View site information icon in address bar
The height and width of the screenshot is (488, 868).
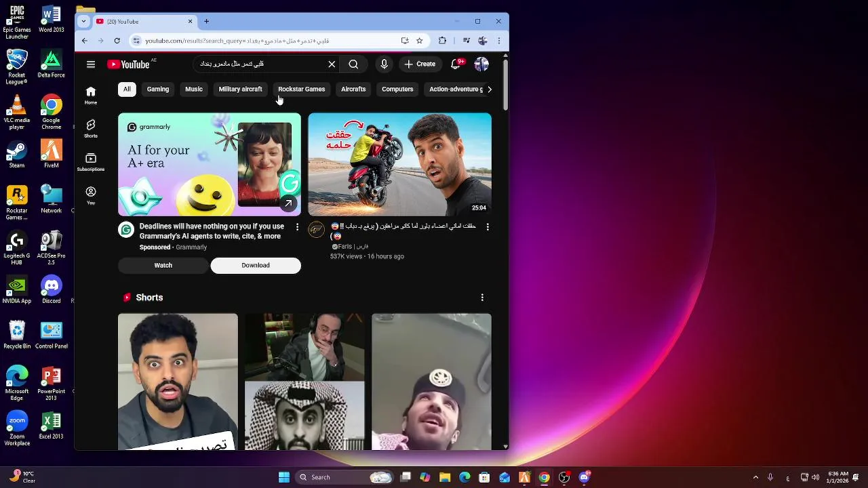tap(136, 41)
